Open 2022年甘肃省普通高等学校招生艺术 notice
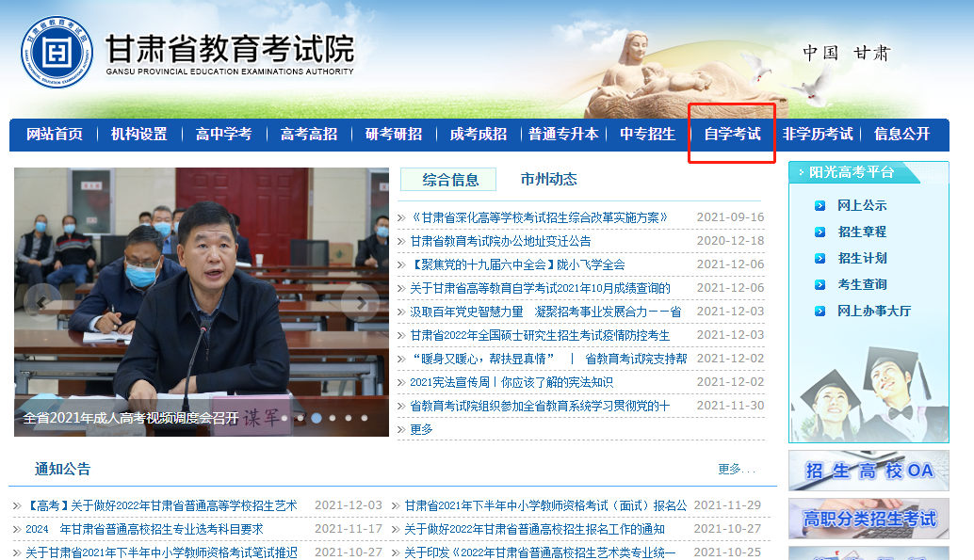 click(x=161, y=506)
